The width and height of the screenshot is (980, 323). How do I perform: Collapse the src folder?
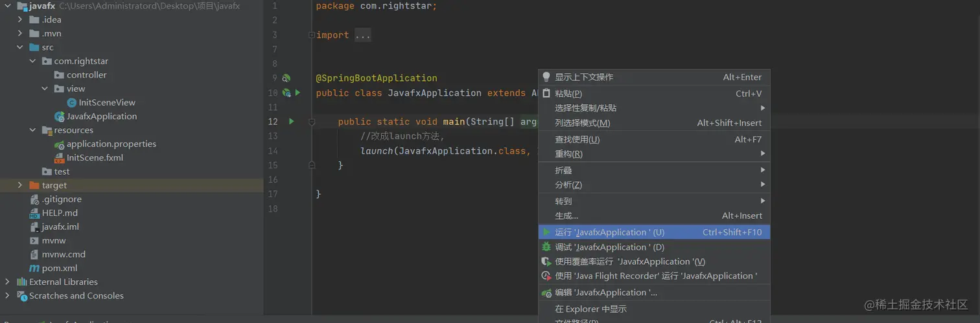(20, 47)
